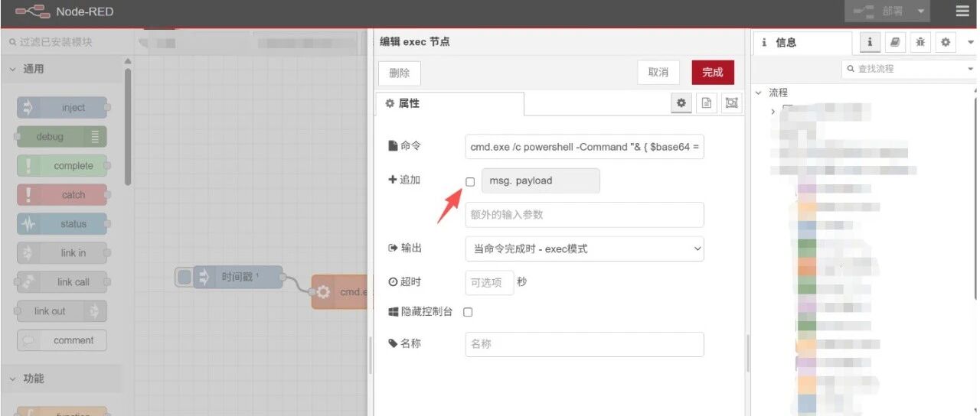Screen dimensions: 980x416
Task: Select the debug node in the palette
Action: (61, 137)
